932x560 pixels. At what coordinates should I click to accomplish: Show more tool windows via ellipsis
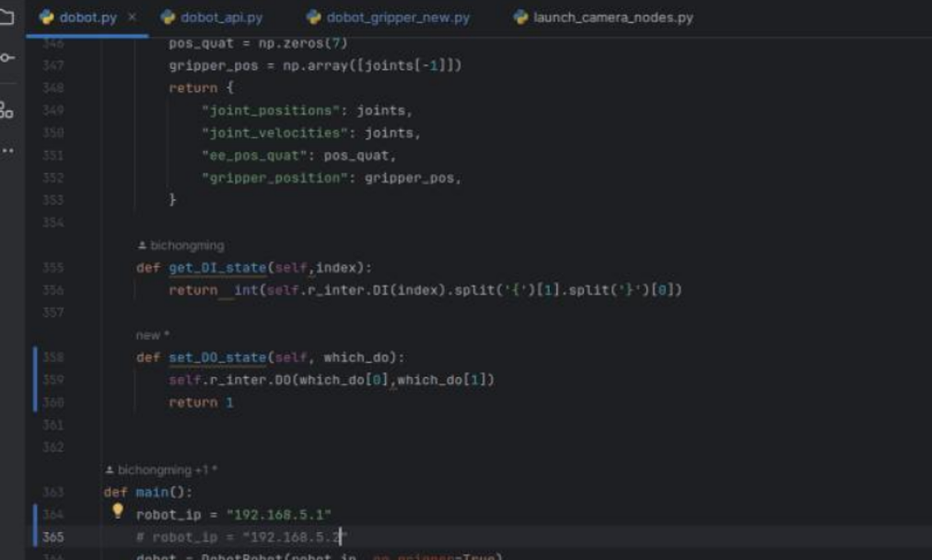[x=6, y=150]
